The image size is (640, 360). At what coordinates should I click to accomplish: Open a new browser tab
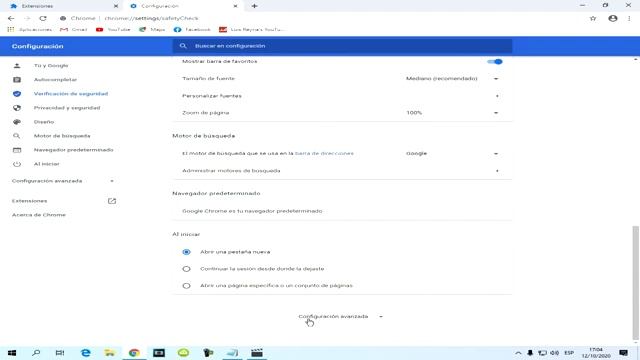(254, 6)
